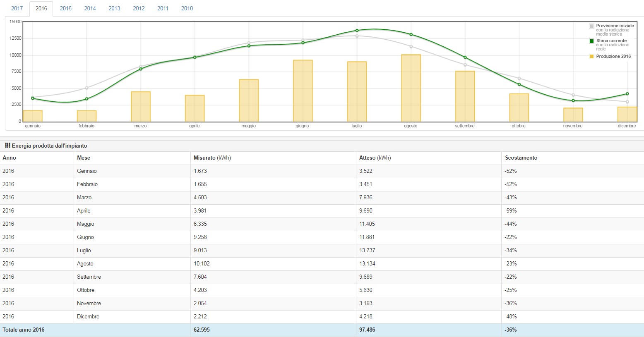
Task: Open the 2015 year tab
Action: coord(66,8)
